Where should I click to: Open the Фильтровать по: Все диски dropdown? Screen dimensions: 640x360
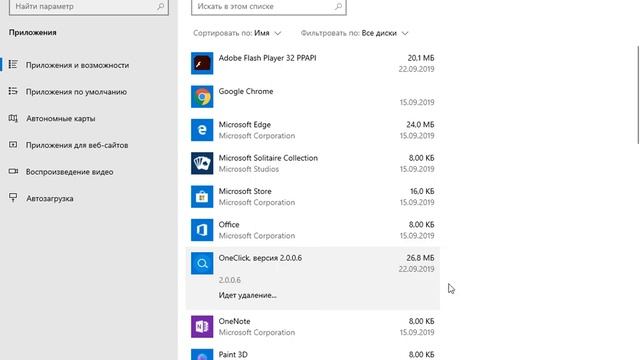pos(354,33)
